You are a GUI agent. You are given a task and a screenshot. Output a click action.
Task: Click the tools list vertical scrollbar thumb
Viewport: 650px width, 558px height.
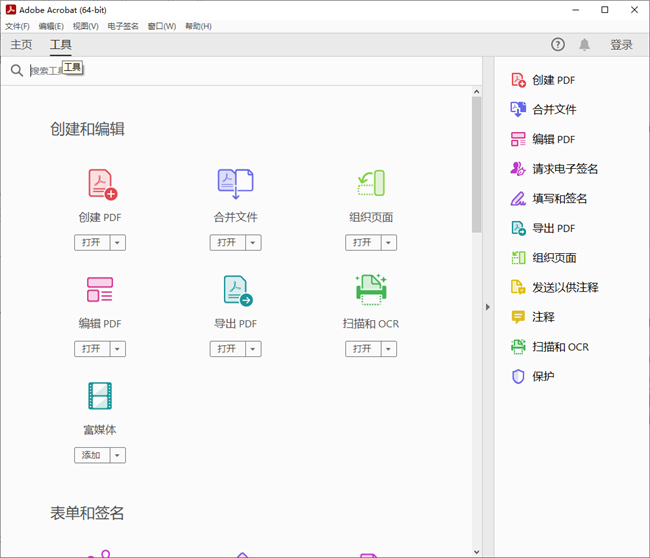pos(476,165)
